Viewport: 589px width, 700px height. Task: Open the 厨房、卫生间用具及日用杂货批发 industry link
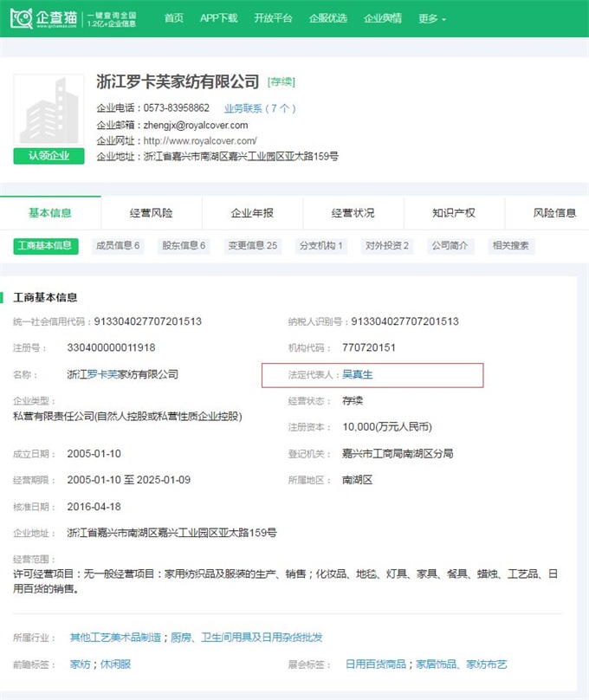246,638
